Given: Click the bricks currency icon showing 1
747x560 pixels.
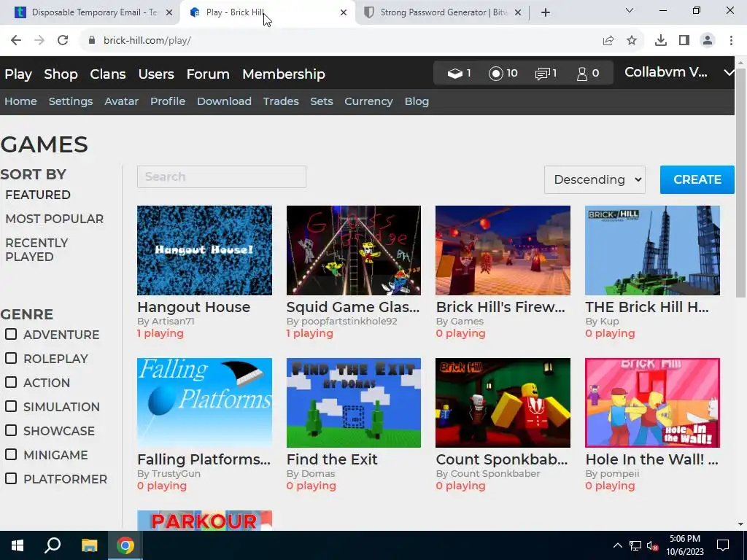Looking at the screenshot, I should click(x=455, y=74).
